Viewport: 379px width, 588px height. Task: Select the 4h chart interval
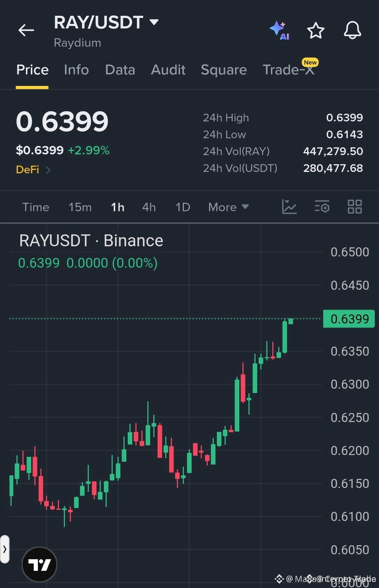tap(149, 207)
